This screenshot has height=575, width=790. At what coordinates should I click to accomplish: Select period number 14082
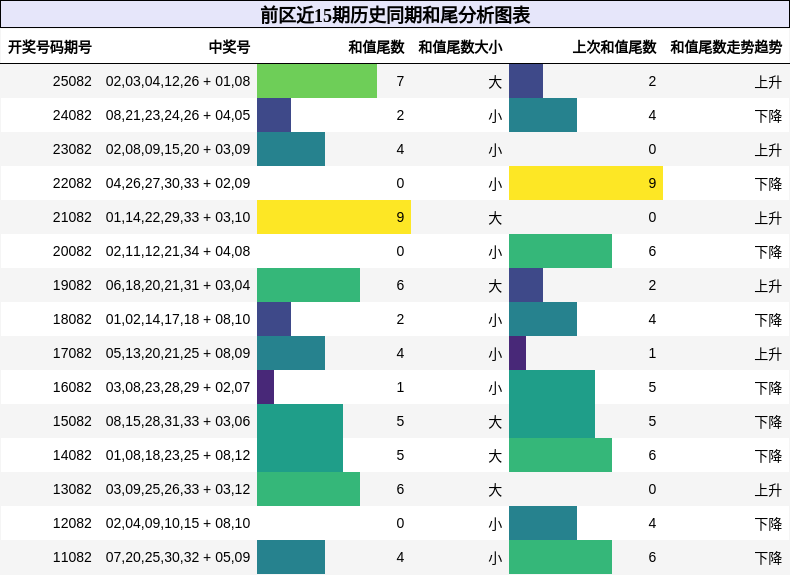(x=72, y=456)
